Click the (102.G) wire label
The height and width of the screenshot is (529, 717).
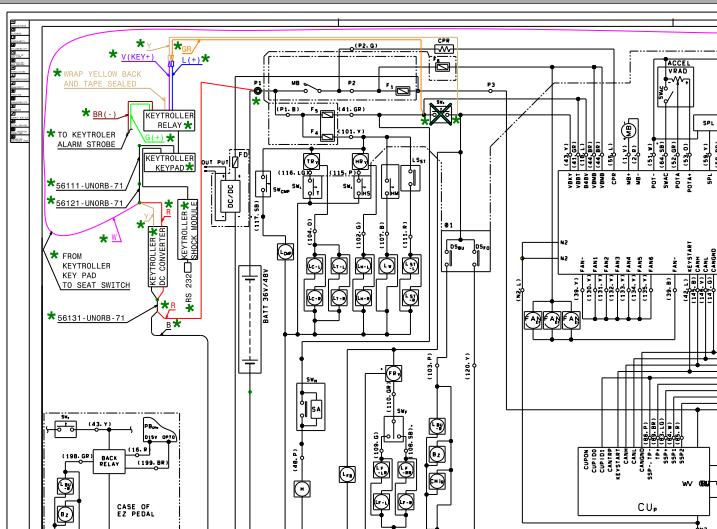(358, 235)
